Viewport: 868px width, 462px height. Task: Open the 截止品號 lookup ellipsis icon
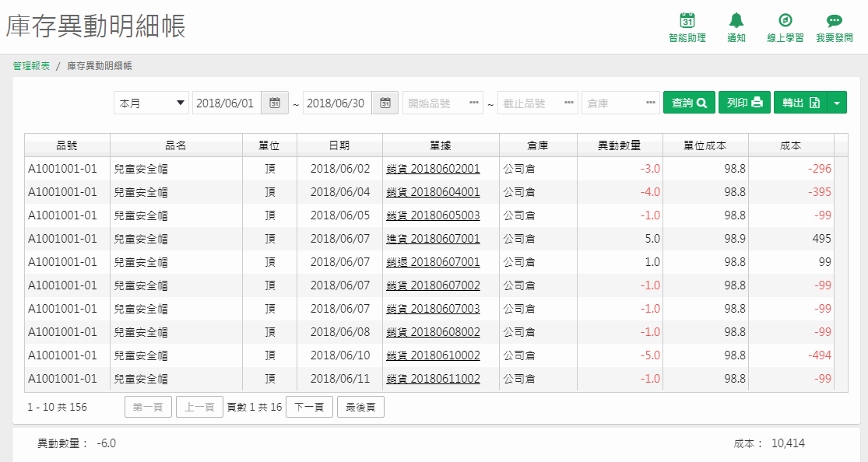pyautogui.click(x=568, y=103)
